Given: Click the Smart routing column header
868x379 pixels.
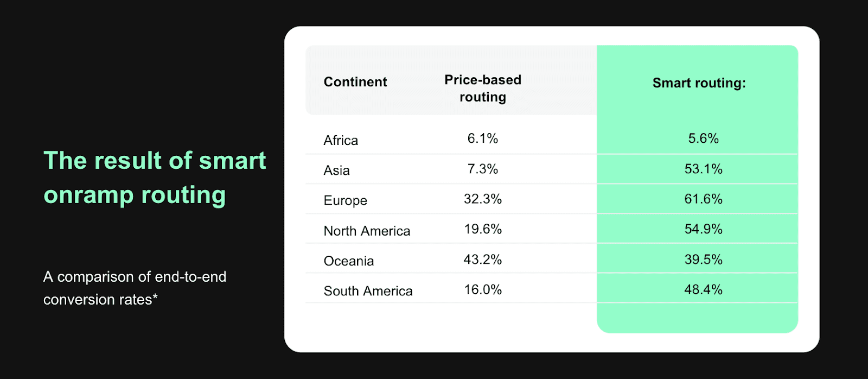Looking at the screenshot, I should (x=699, y=83).
